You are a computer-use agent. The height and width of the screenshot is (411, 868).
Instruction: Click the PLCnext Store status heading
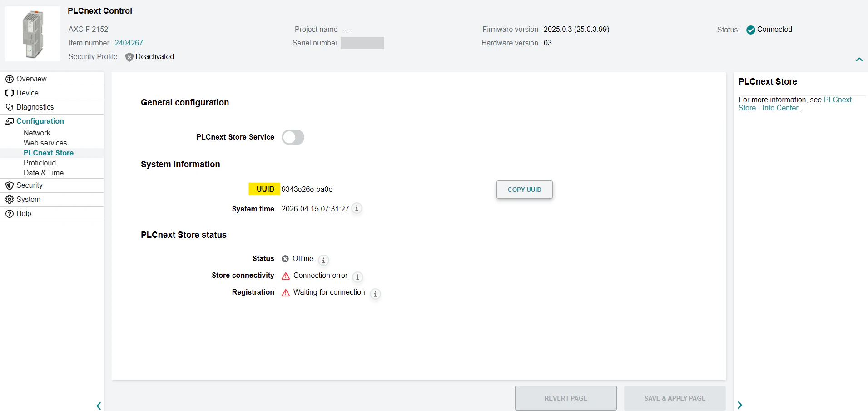click(x=184, y=235)
